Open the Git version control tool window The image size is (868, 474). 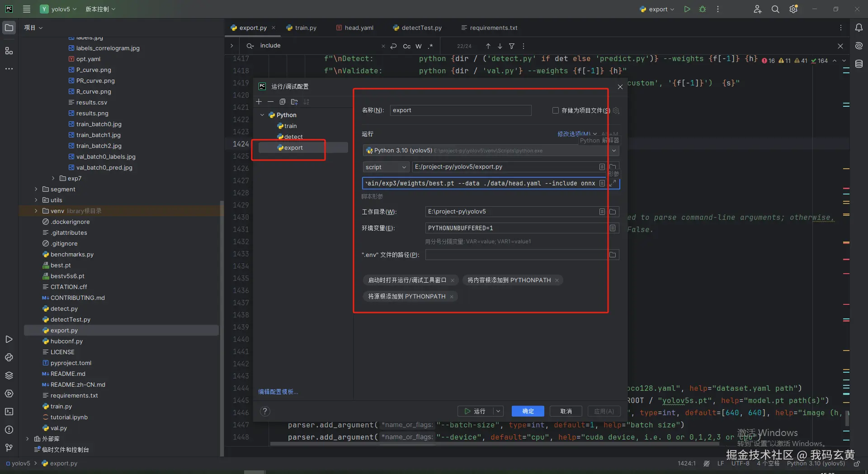point(9,448)
